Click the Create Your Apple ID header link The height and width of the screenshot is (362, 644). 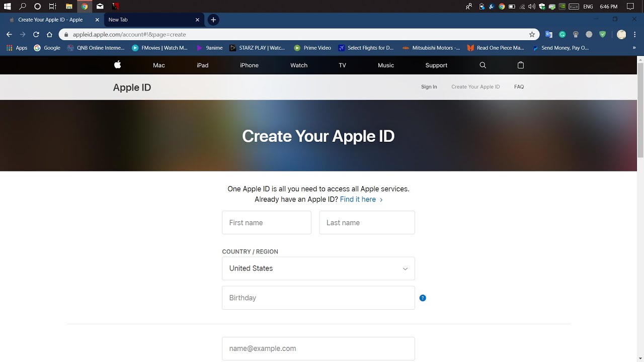(x=475, y=86)
